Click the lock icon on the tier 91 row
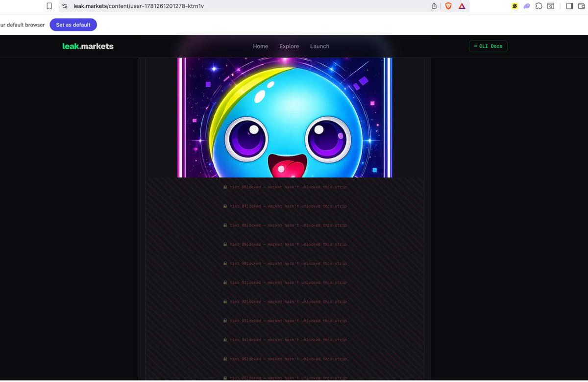The image size is (588, 382). pyautogui.click(x=225, y=282)
